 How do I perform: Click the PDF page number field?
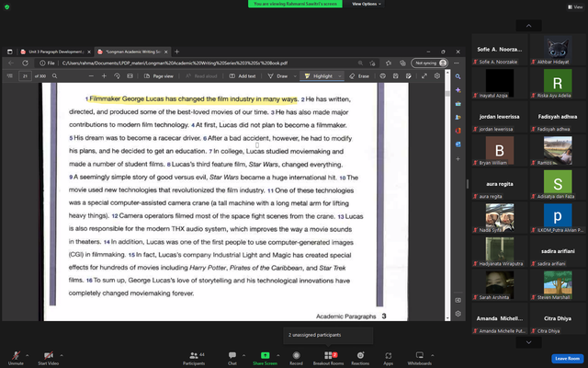click(x=25, y=75)
